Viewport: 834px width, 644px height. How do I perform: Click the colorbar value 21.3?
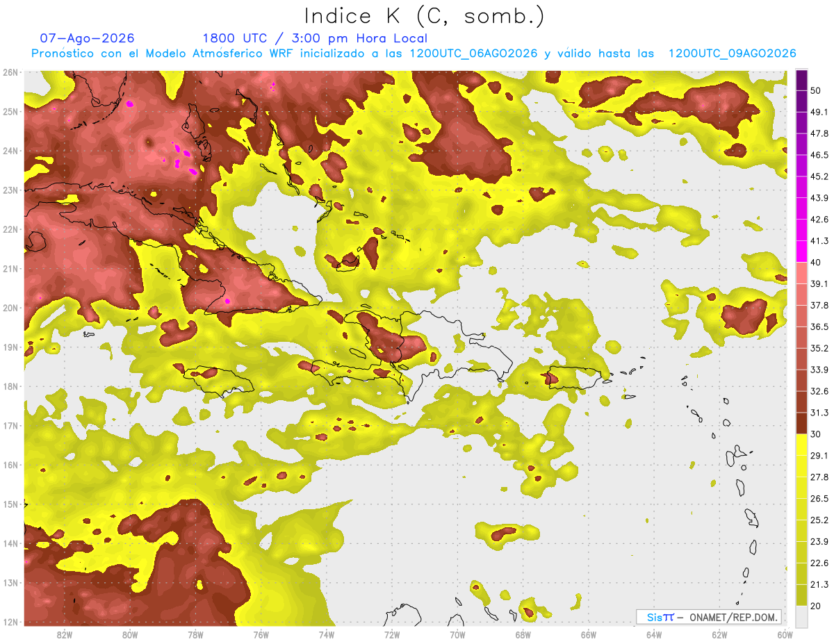click(819, 584)
